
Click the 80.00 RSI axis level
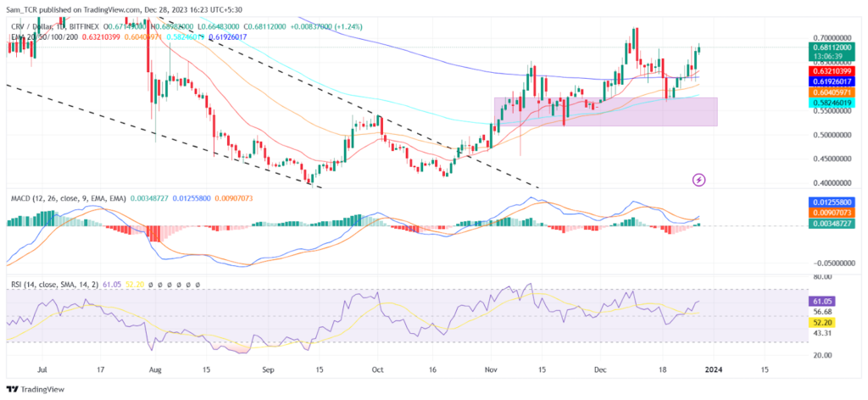tap(822, 276)
